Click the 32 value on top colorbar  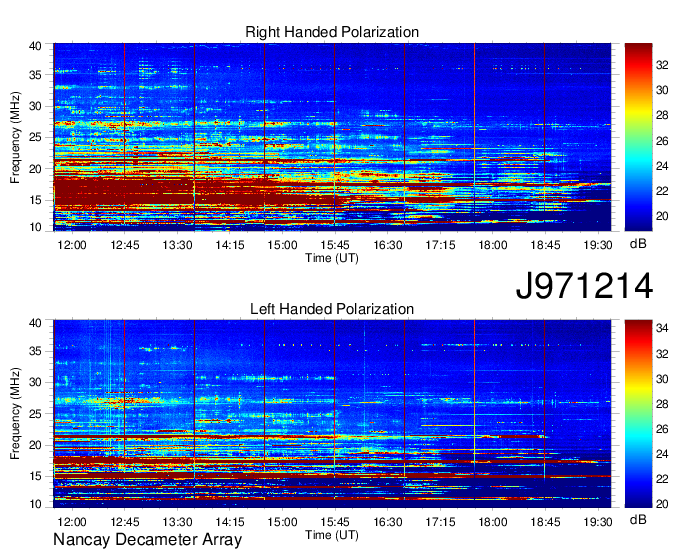[662, 65]
